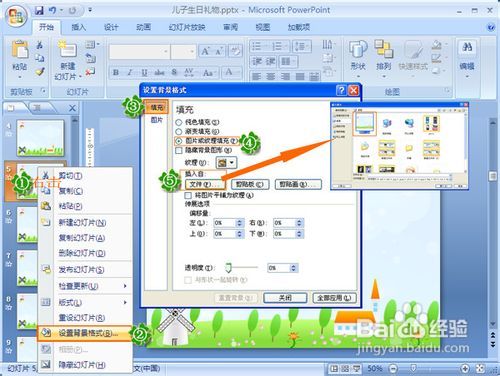Viewport: 500px width, 376px height.
Task: Click the Undo arrow in quick access toolbar
Action: tap(52, 10)
